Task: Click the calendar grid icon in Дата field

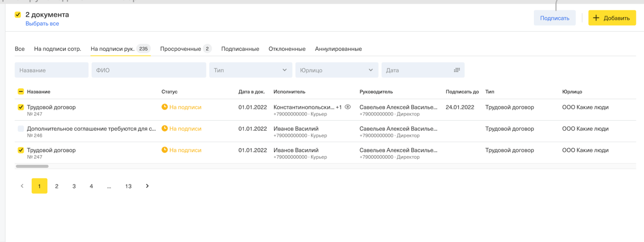Action: coord(457,70)
